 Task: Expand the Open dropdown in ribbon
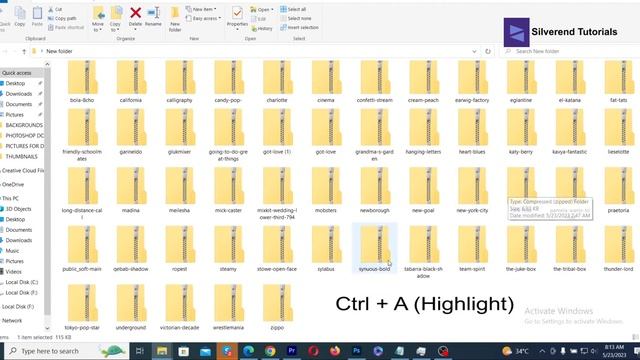point(262,9)
